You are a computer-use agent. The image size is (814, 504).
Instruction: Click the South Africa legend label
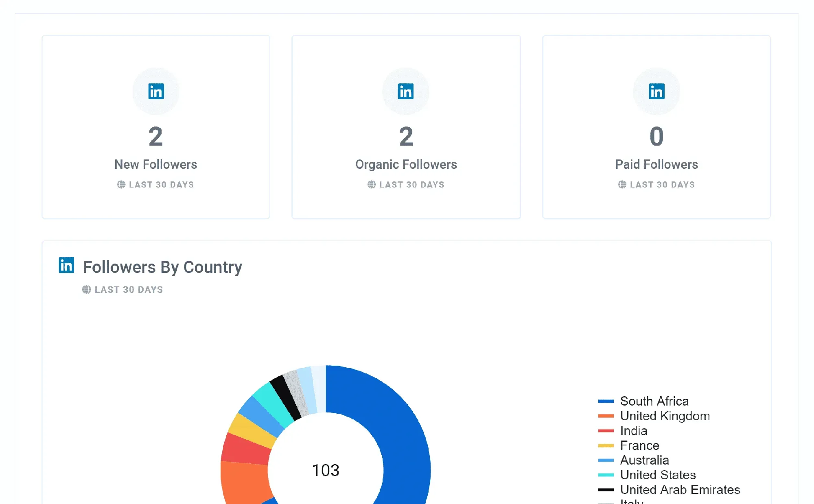coord(654,401)
